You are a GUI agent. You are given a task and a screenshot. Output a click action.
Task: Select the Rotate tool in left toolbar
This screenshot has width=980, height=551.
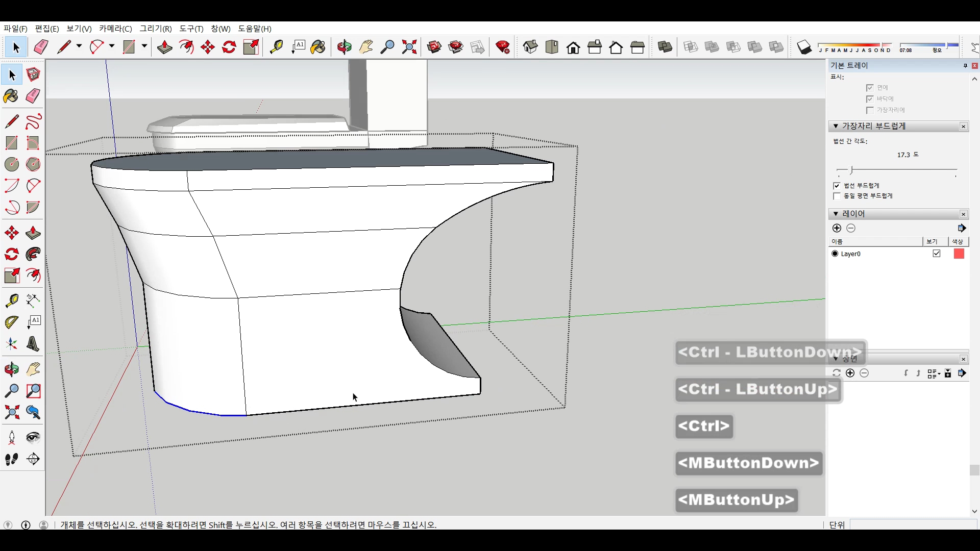pyautogui.click(x=12, y=254)
